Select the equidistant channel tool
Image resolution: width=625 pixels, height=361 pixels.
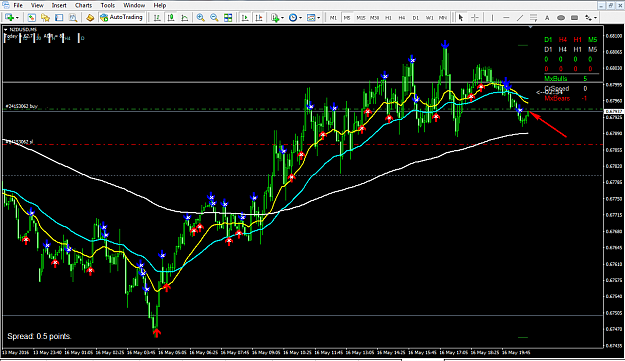pos(533,18)
